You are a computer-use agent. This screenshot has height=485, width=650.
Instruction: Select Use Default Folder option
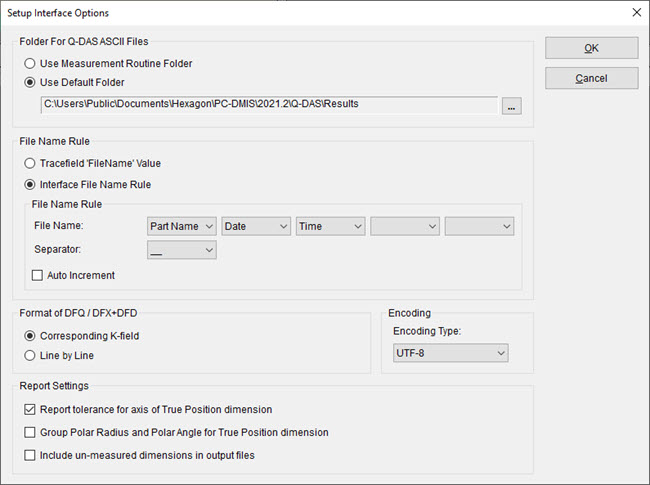pyautogui.click(x=31, y=82)
